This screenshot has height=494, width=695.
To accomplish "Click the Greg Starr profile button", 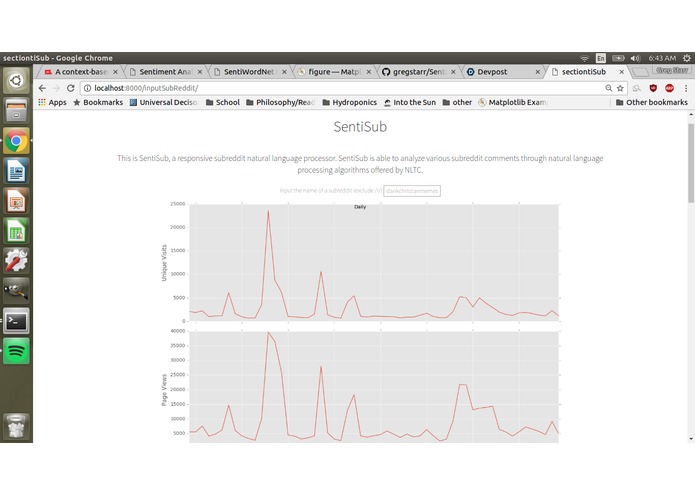I will point(672,70).
